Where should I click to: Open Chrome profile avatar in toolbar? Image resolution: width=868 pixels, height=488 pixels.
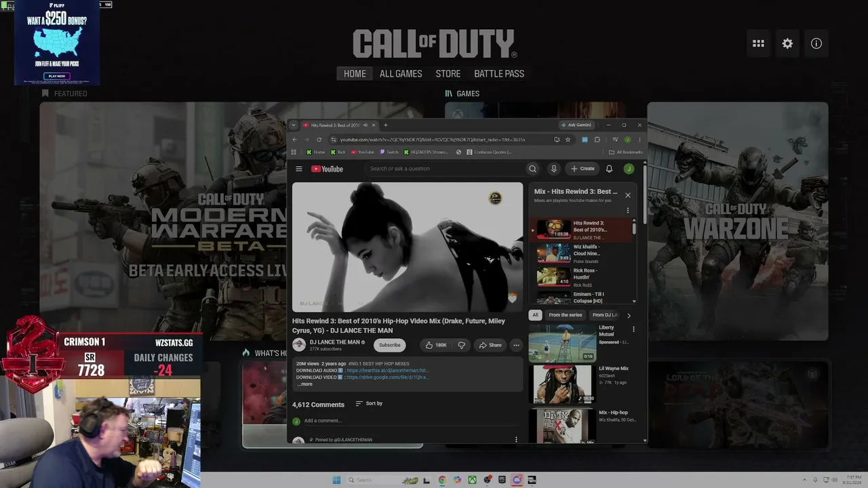point(627,140)
